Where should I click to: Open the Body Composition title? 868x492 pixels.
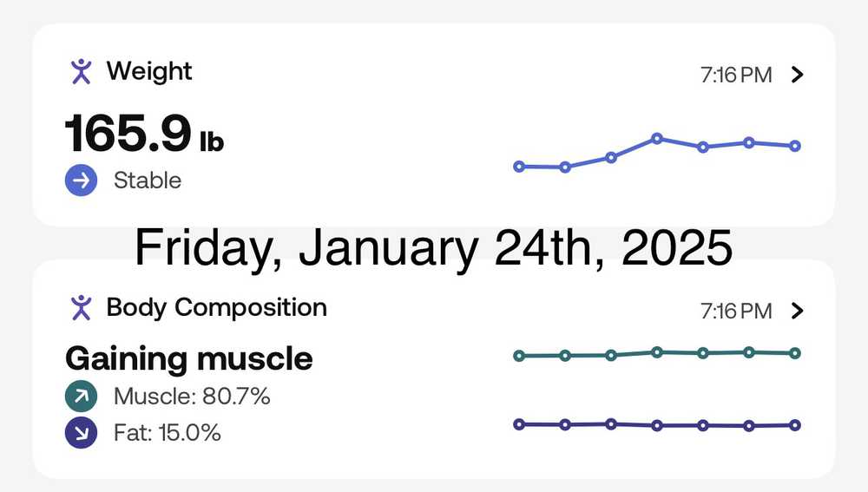[216, 307]
